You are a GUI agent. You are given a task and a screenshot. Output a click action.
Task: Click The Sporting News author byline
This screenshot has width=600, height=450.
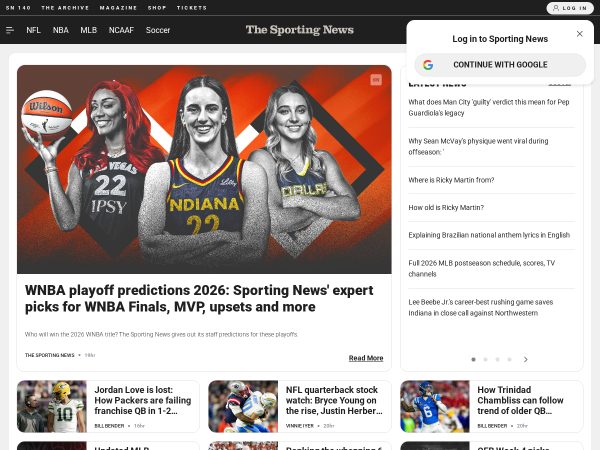49,355
